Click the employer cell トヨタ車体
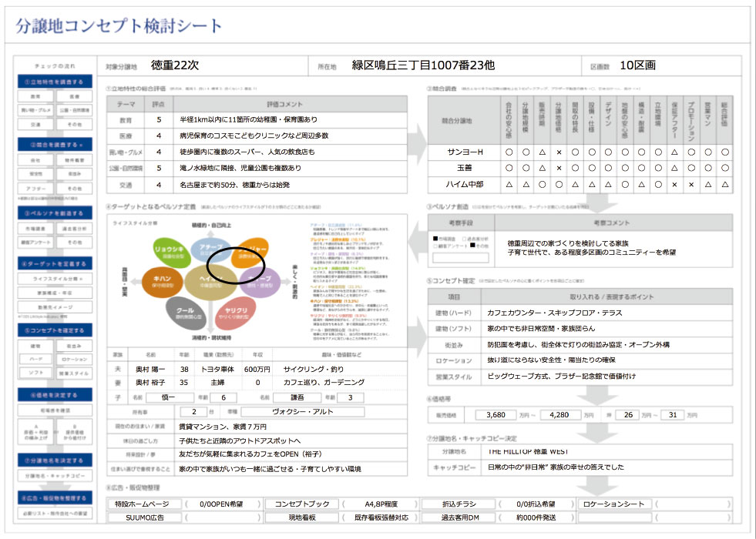 pos(217,369)
